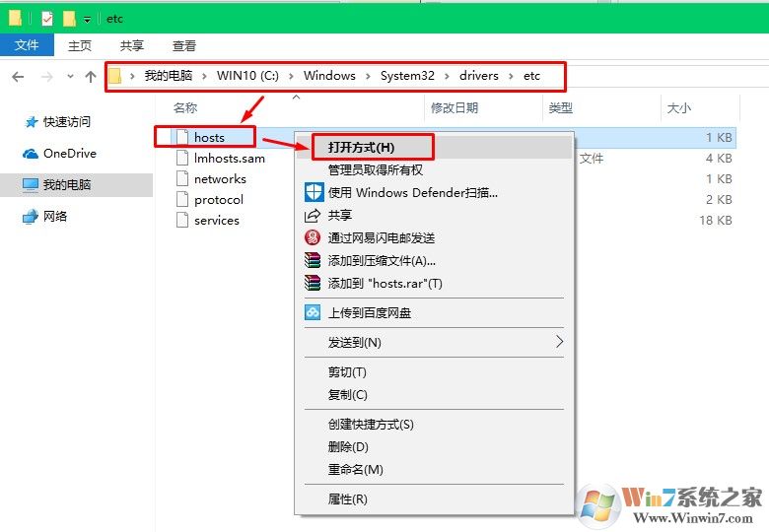The image size is (769, 532).
Task: Click the services file icon
Action: pyautogui.click(x=182, y=220)
